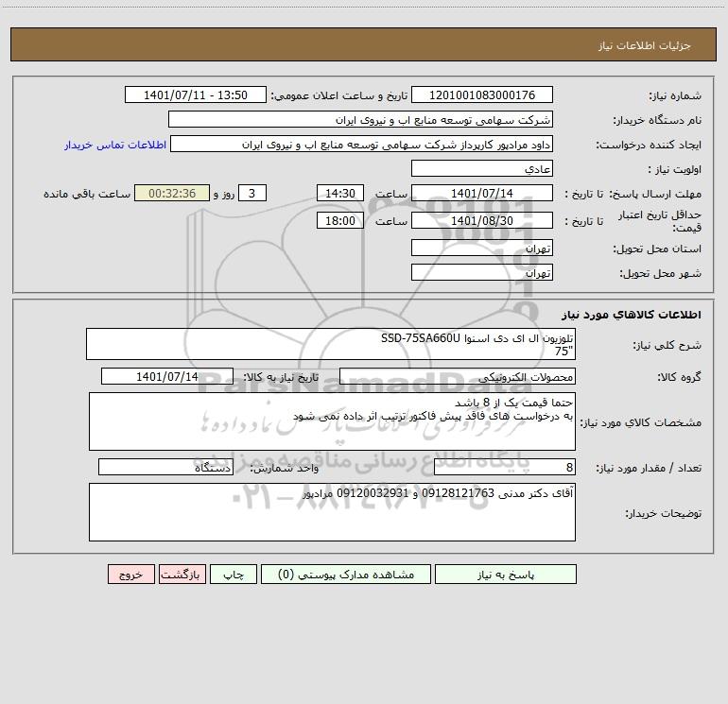Click the priority field عادی
This screenshot has height=704, width=728.
click(x=482, y=169)
